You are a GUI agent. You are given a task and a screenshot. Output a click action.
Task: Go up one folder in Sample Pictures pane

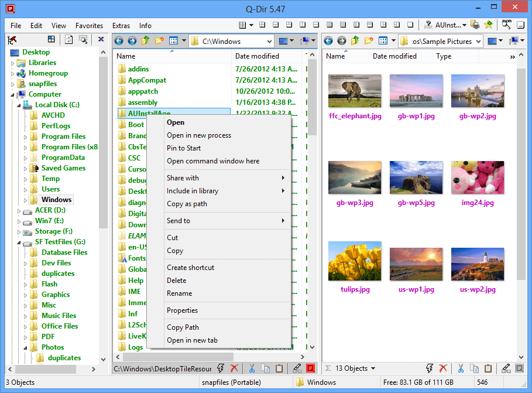(x=355, y=41)
